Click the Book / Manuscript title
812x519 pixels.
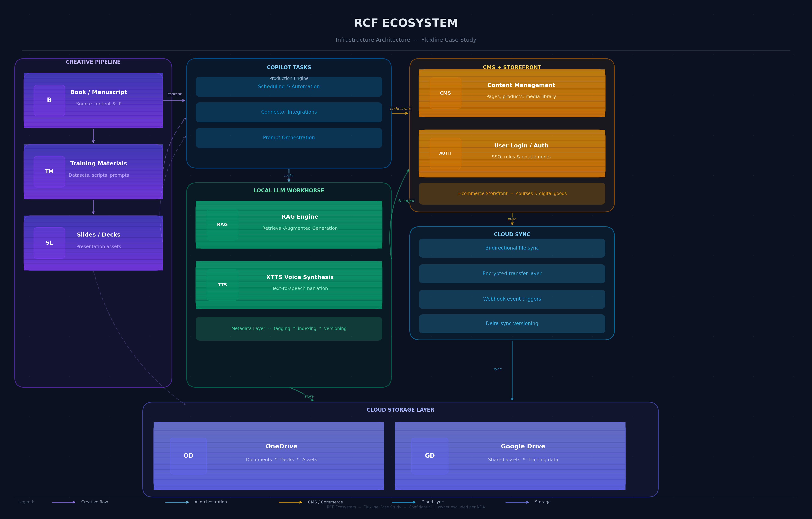pos(99,92)
